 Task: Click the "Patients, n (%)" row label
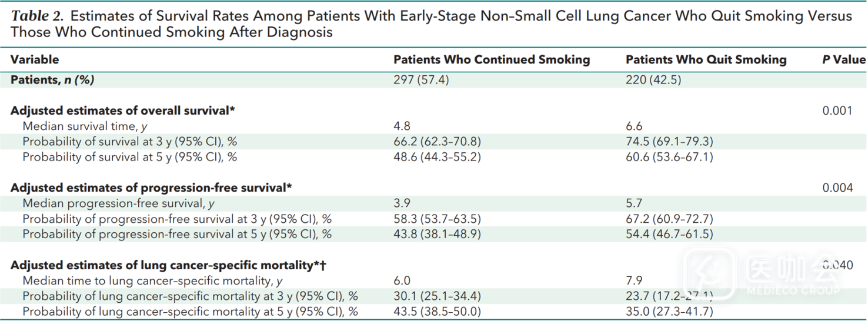(x=52, y=80)
